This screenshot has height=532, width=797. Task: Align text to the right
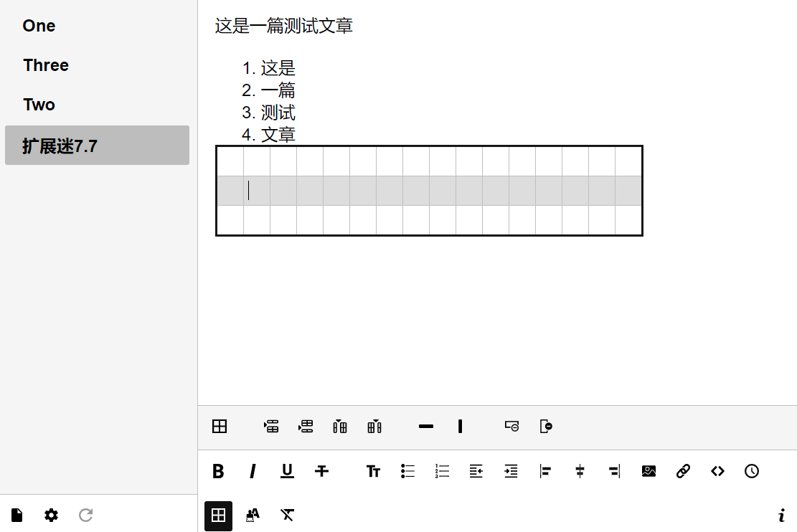click(615, 472)
